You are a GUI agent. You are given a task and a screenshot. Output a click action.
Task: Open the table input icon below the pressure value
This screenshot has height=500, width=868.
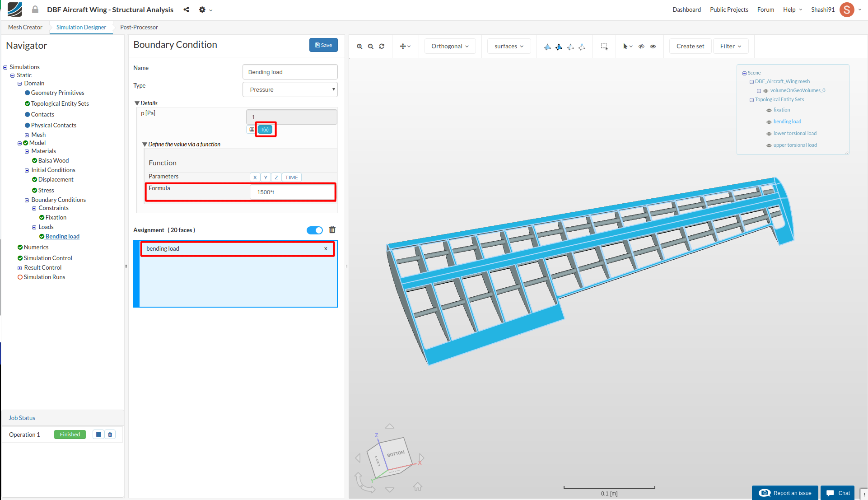[252, 130]
